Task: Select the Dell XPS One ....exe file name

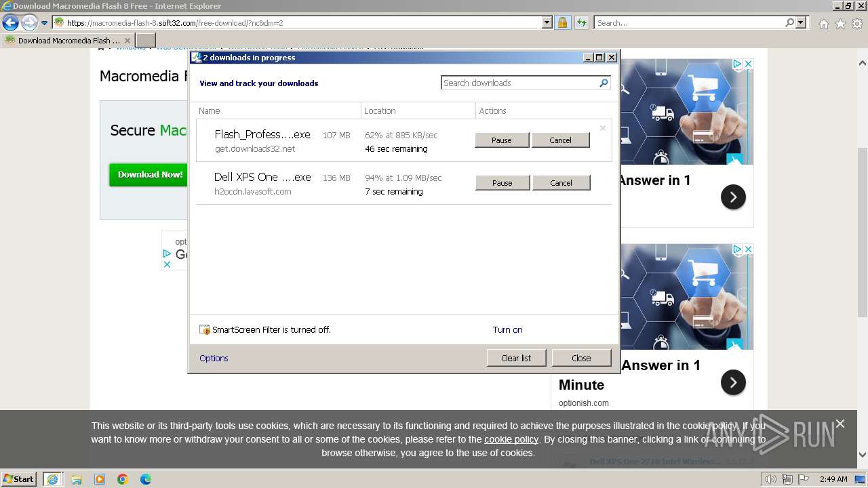Action: tap(262, 178)
